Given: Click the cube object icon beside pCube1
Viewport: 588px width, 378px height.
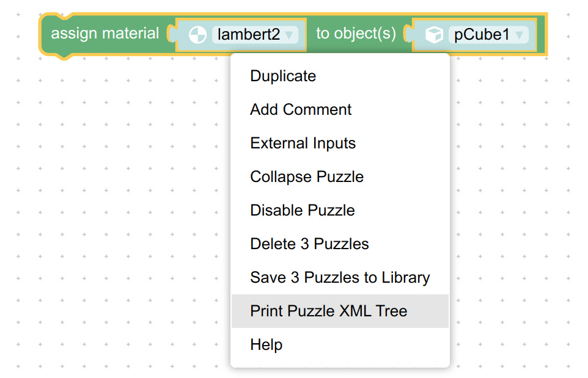Looking at the screenshot, I should [434, 35].
